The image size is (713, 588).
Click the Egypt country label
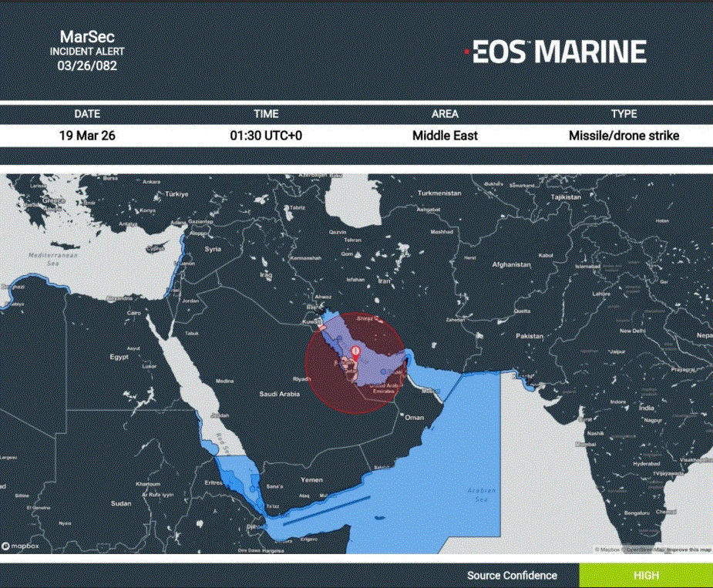tap(119, 357)
